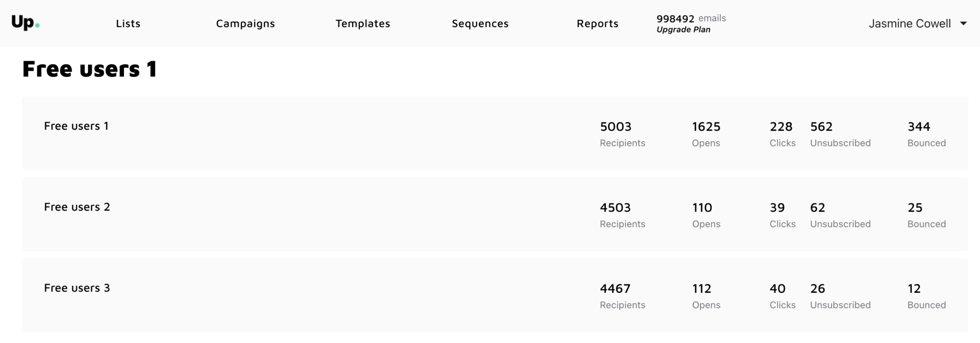Open the Campaigns menu
Image resolution: width=980 pixels, height=343 pixels.
(245, 23)
